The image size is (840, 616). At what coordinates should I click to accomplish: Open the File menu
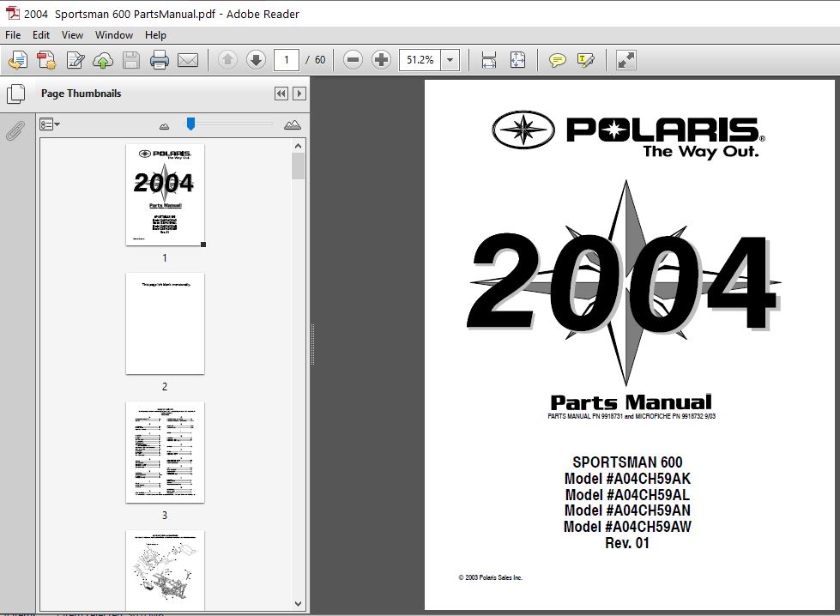point(13,35)
